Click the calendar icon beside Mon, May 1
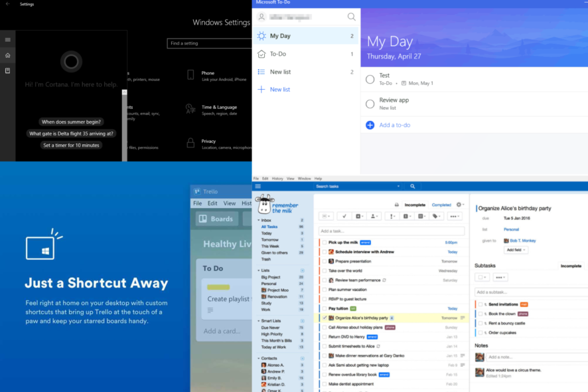Screen dimensions: 588x392 tap(404, 83)
